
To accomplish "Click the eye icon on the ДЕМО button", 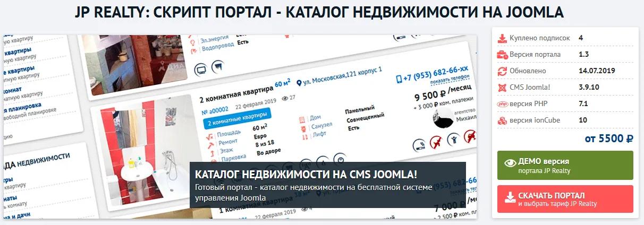I will tap(510, 163).
